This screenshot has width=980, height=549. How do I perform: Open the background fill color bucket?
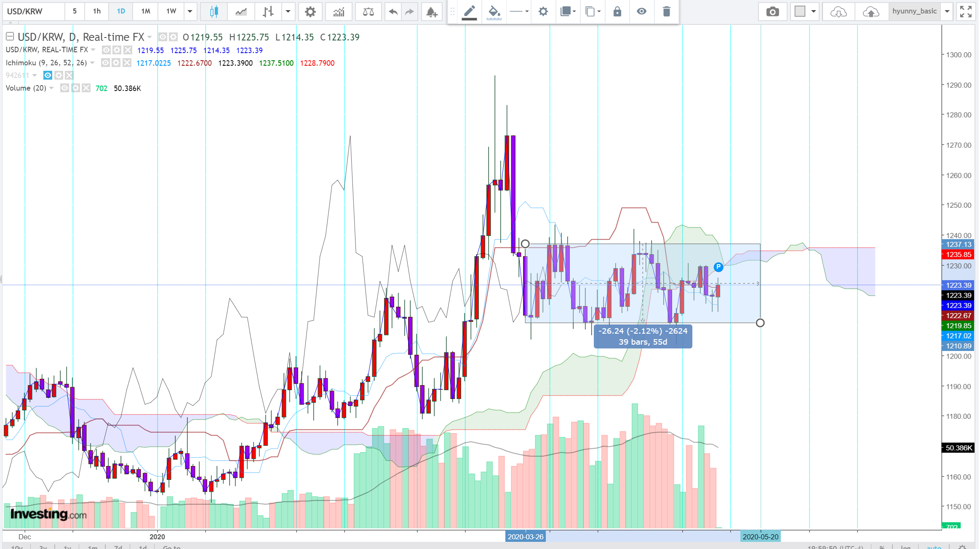pos(494,11)
